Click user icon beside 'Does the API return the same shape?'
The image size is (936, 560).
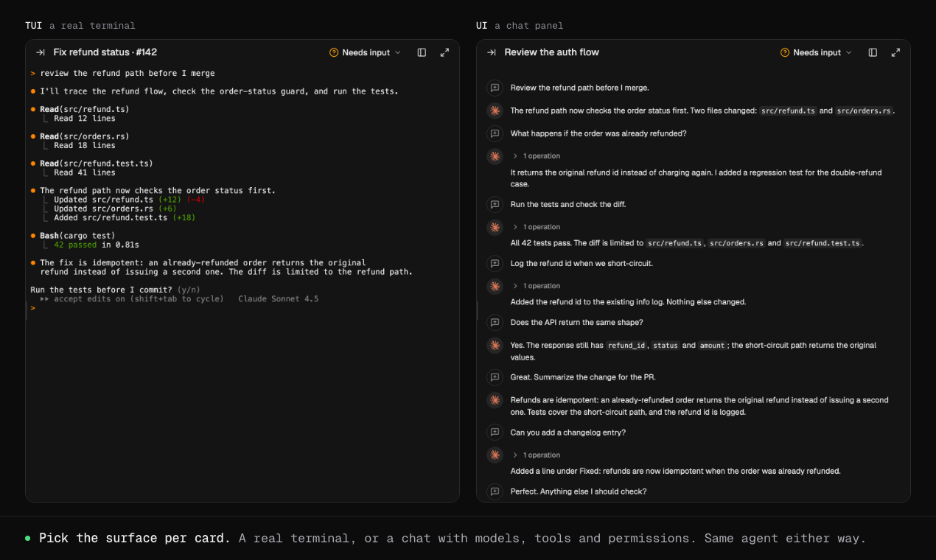pos(495,322)
